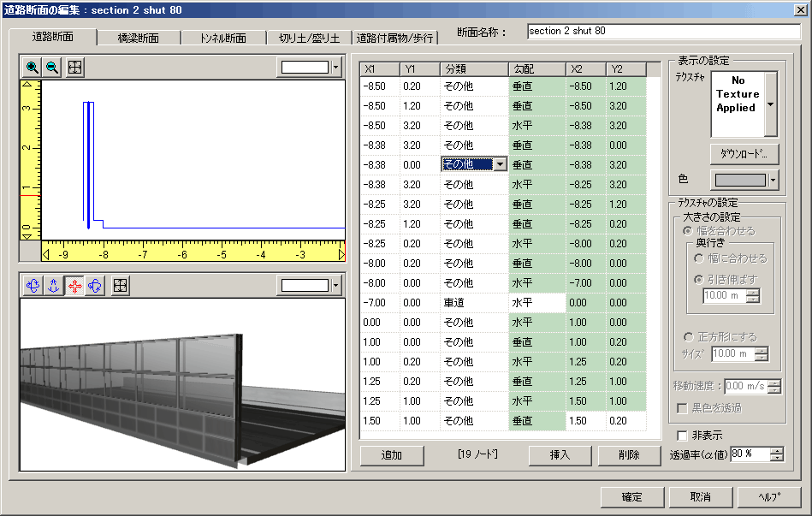Switch to 道路断面 tab
The image size is (812, 516).
[53, 37]
